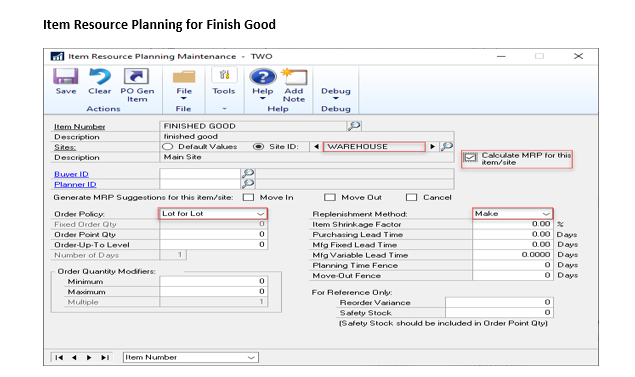Screen dimensions: 635x377
Task: Click the Dynamics GP title bar icon
Action: (x=57, y=56)
